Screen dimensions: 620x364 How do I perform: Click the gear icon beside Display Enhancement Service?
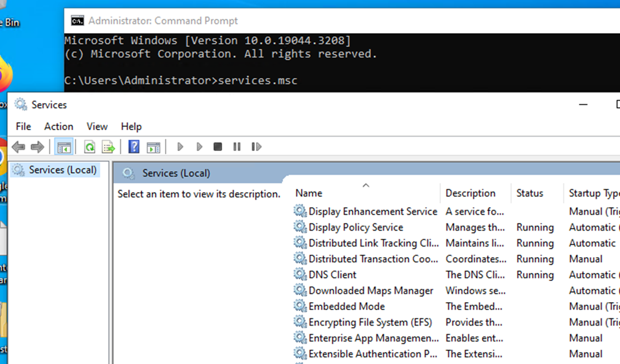pos(300,211)
